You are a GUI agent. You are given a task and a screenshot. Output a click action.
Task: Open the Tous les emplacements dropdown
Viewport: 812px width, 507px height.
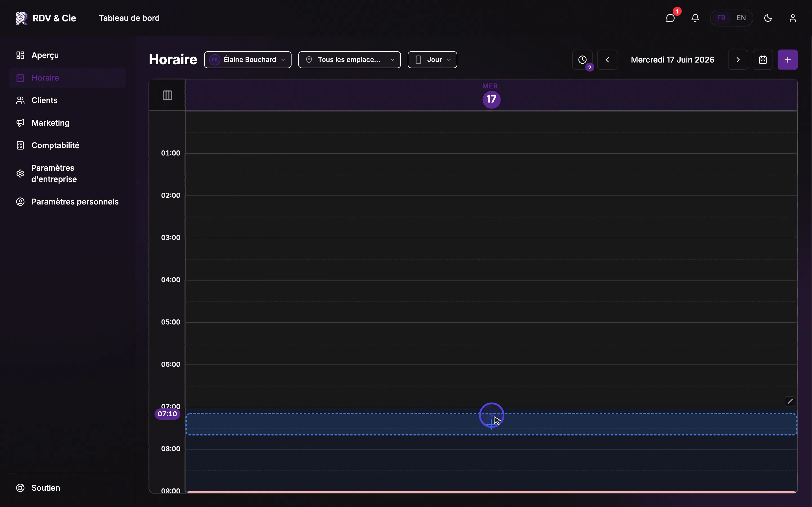pos(349,60)
